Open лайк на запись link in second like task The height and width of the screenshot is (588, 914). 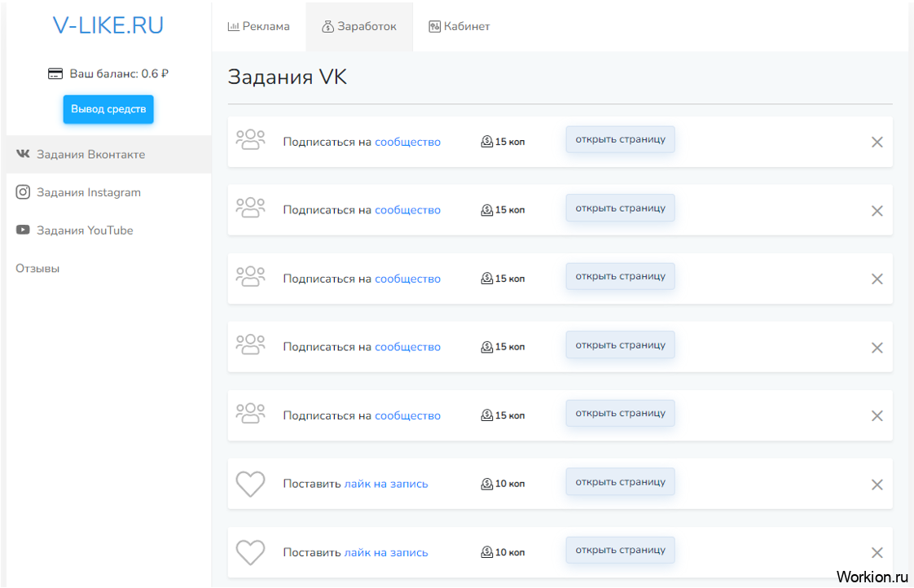[x=386, y=553]
